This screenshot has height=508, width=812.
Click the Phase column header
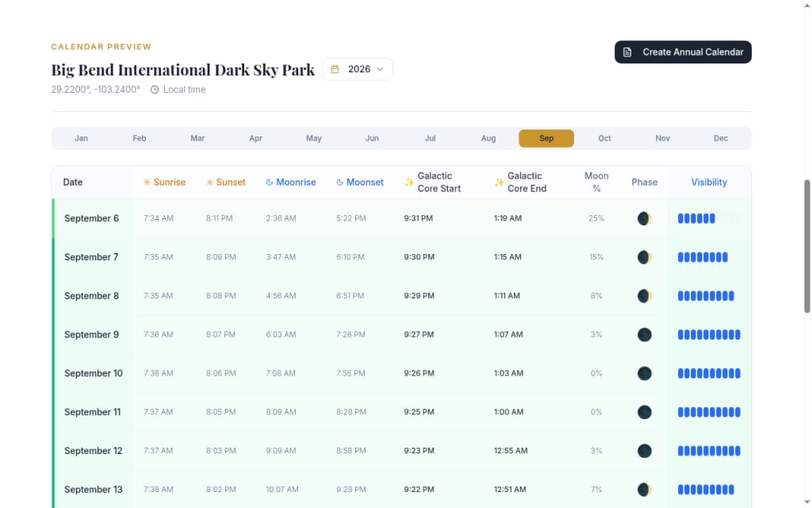point(644,183)
